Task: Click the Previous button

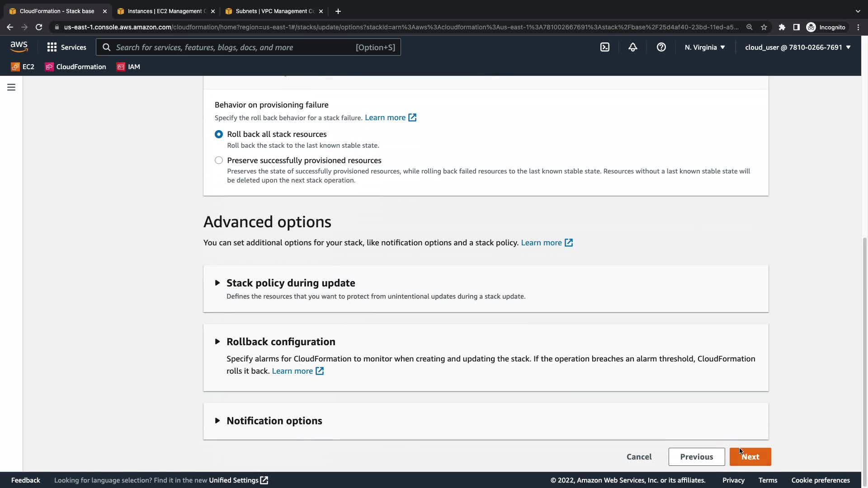Action: [x=696, y=457]
